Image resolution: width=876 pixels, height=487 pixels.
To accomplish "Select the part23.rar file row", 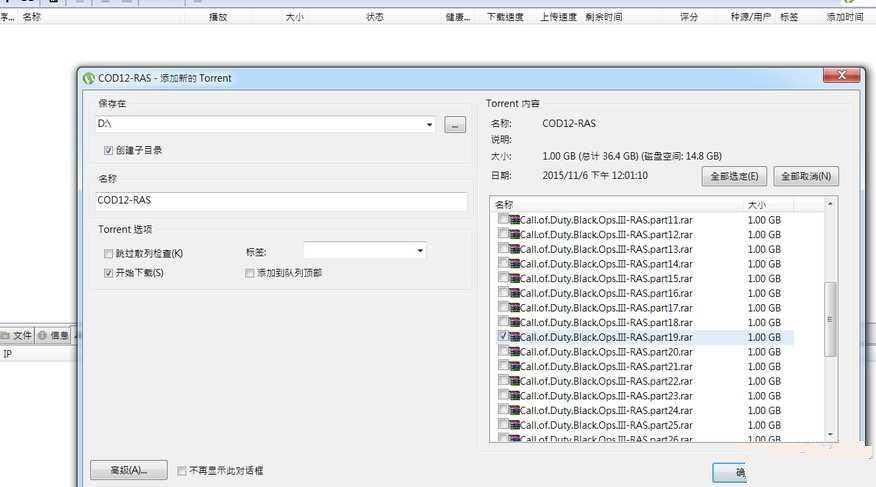I will (645, 396).
